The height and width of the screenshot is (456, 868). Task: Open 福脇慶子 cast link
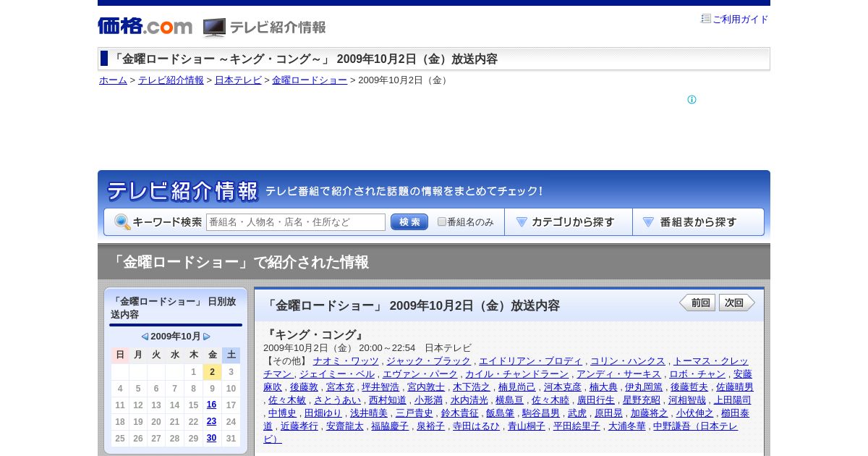pos(391,426)
